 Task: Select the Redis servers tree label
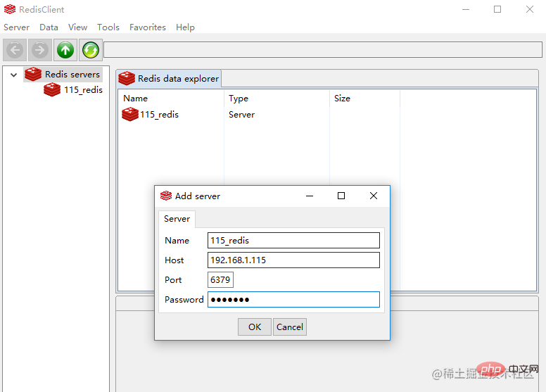(x=72, y=75)
